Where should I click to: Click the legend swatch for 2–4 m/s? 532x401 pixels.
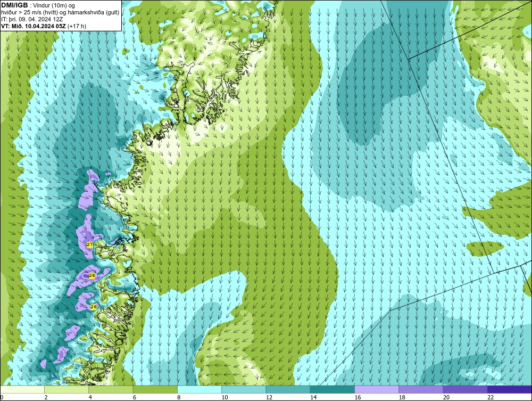click(66, 389)
